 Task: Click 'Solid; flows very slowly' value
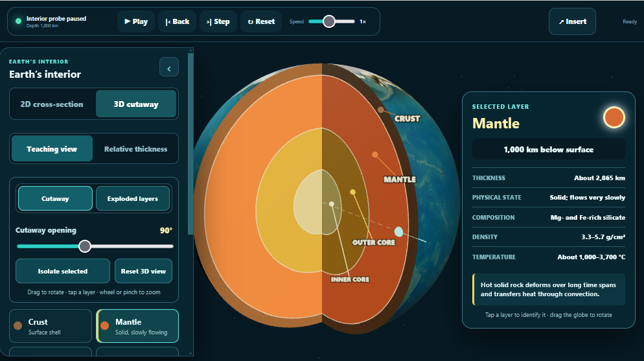click(588, 198)
